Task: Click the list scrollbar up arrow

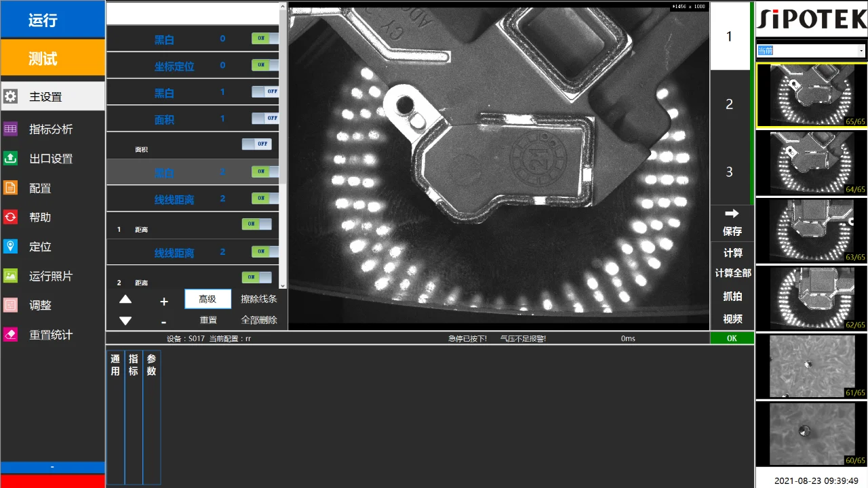Action: pyautogui.click(x=283, y=7)
